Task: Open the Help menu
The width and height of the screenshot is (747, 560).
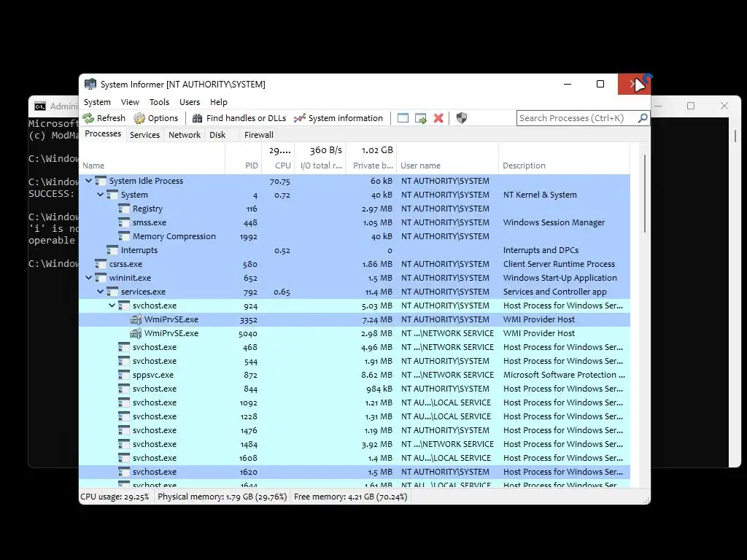Action: coord(219,102)
